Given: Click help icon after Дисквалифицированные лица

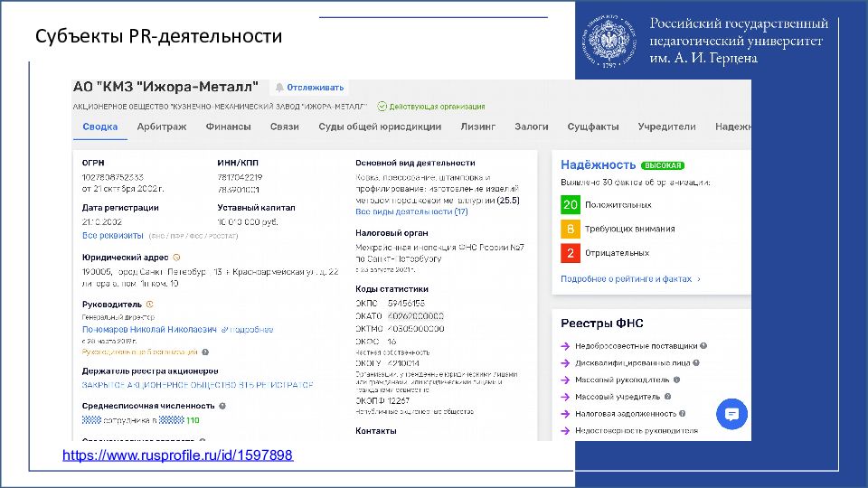Looking at the screenshot, I should pyautogui.click(x=696, y=363).
